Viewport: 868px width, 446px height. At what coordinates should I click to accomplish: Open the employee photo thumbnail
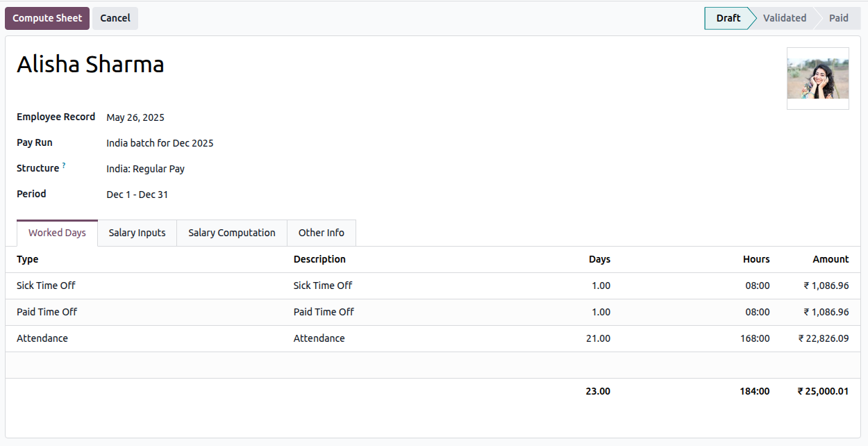click(817, 78)
